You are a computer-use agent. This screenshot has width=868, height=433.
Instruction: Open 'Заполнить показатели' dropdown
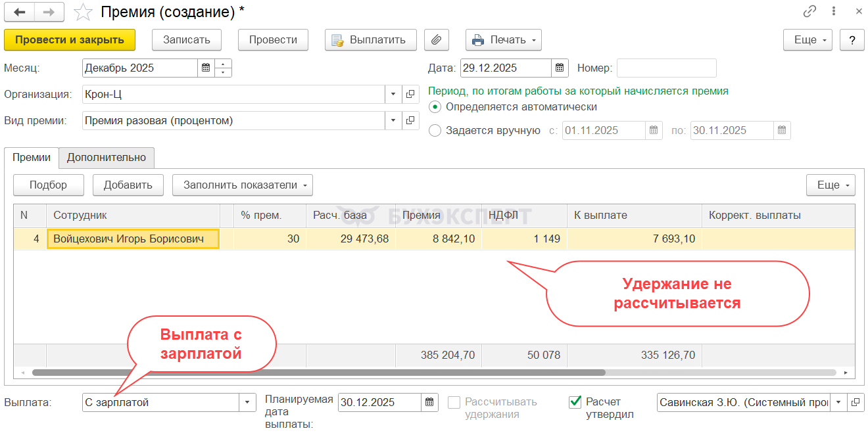point(243,185)
